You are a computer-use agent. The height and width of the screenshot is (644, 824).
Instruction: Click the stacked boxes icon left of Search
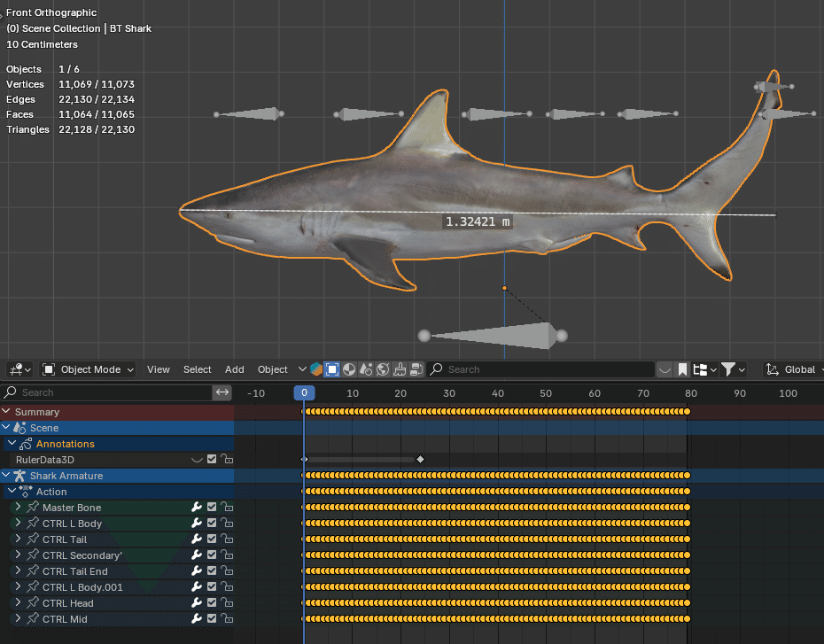[416, 369]
